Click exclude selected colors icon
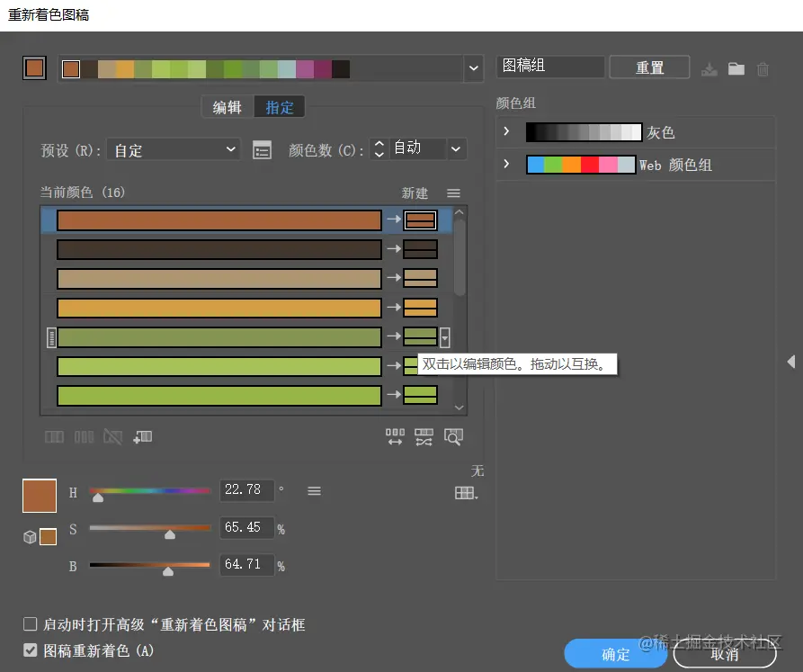803x672 pixels. (x=112, y=437)
